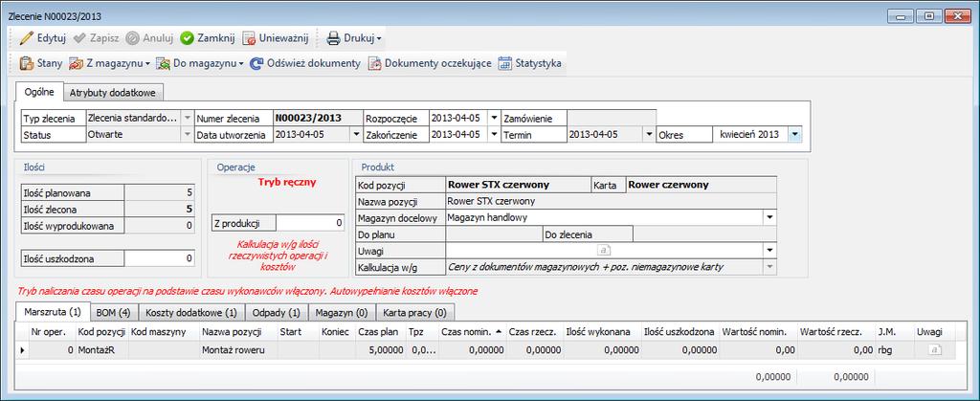Click the Dokumenty oczekujące icon
Viewport: 980px width, 401px height.
coord(374,63)
